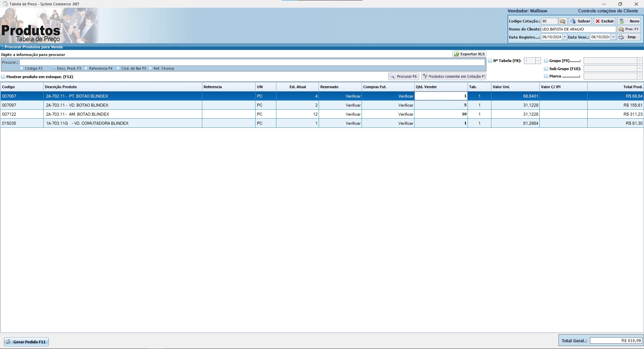Check the Grupo (F9) filter checkbox
The image size is (644, 349).
click(546, 61)
